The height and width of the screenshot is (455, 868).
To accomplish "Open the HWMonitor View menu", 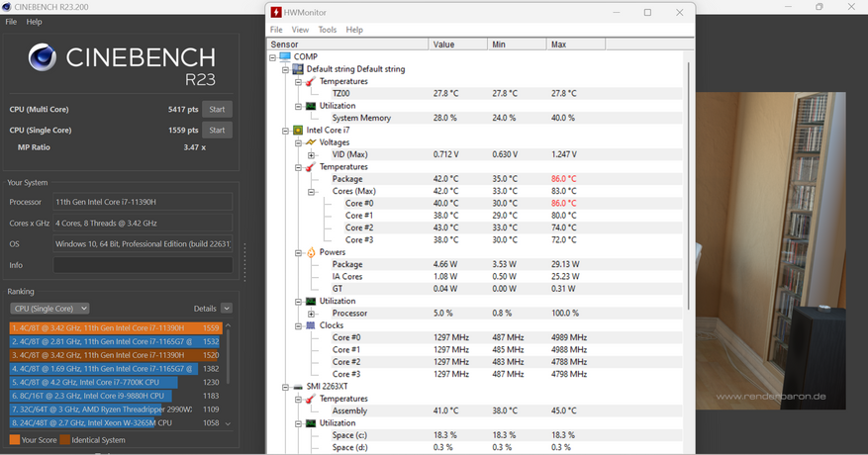I will [300, 30].
